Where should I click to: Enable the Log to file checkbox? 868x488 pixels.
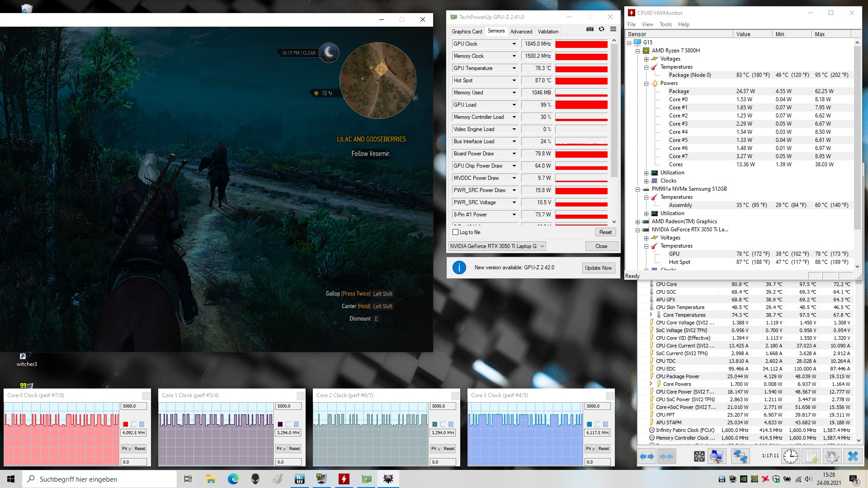point(456,232)
